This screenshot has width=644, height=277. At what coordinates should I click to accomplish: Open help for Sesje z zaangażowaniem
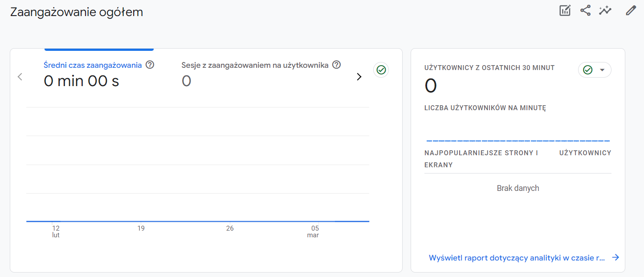point(336,65)
